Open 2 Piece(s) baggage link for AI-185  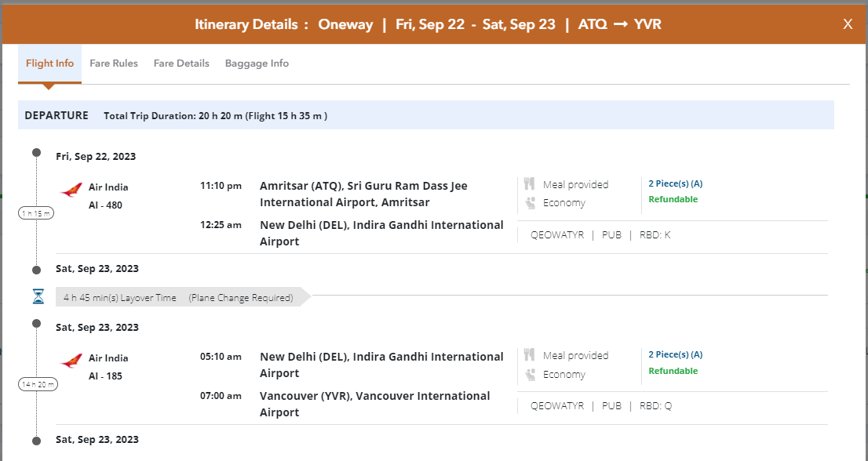675,354
